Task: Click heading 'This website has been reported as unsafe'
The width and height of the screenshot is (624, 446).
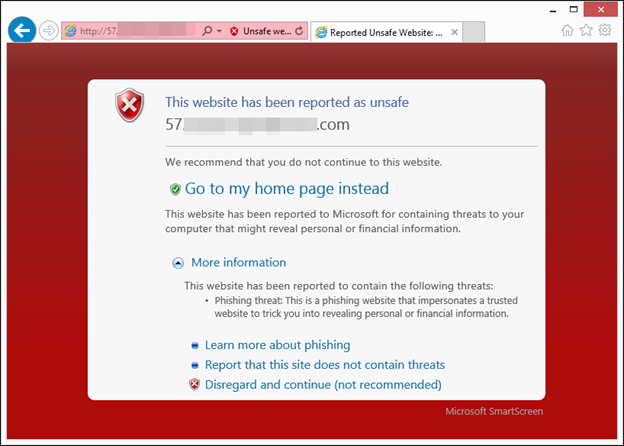Action: 287,102
